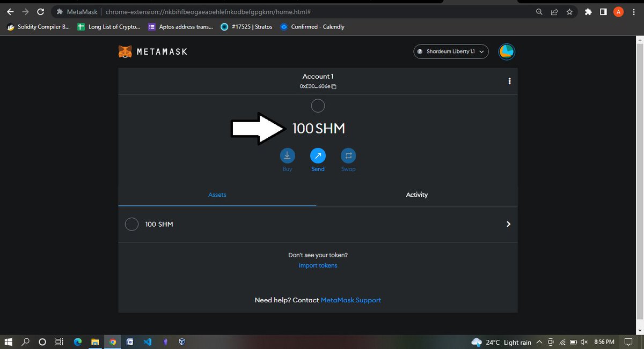Click the blue Send arrow button
This screenshot has height=349, width=644.
318,156
